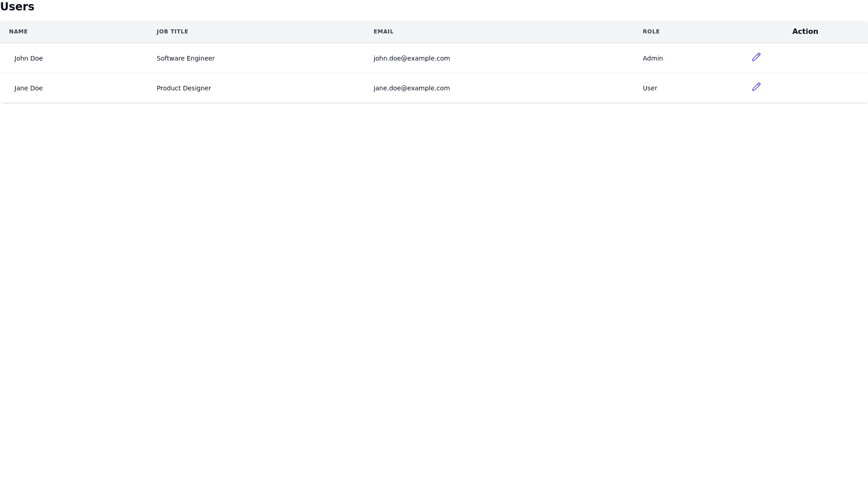Select the John Doe name cell
Screen dimensions: 868x488
(28, 58)
